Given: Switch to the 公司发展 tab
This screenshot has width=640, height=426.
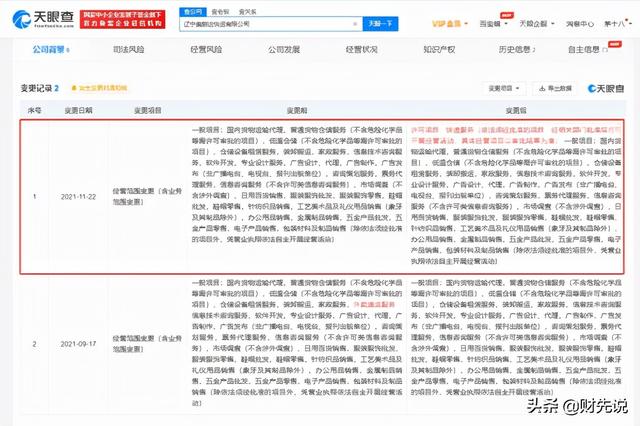Looking at the screenshot, I should tap(284, 49).
